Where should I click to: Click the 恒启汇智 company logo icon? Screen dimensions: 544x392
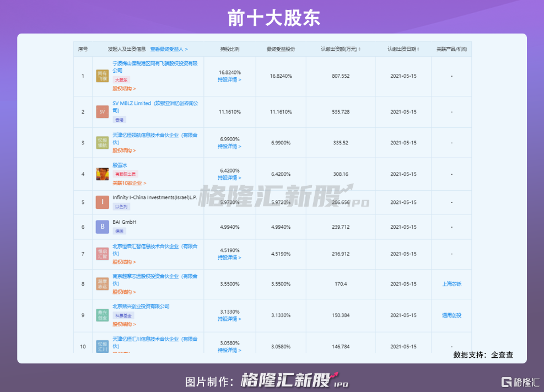tap(102, 254)
